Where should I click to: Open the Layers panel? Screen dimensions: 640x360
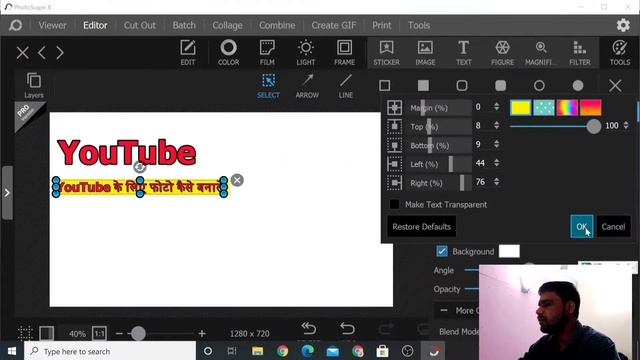pyautogui.click(x=33, y=85)
